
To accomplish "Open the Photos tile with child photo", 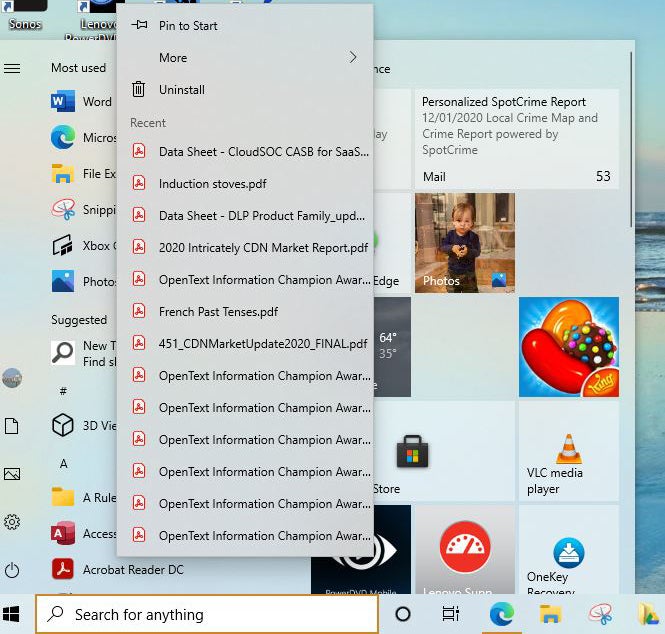I will point(465,243).
